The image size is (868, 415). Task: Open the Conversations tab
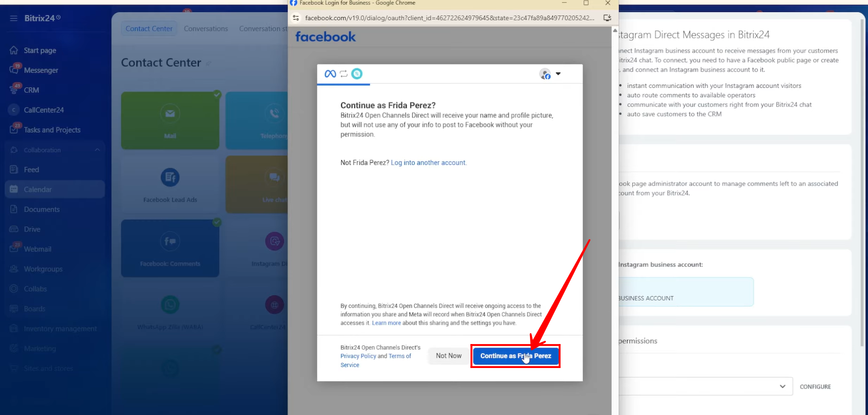coord(206,29)
